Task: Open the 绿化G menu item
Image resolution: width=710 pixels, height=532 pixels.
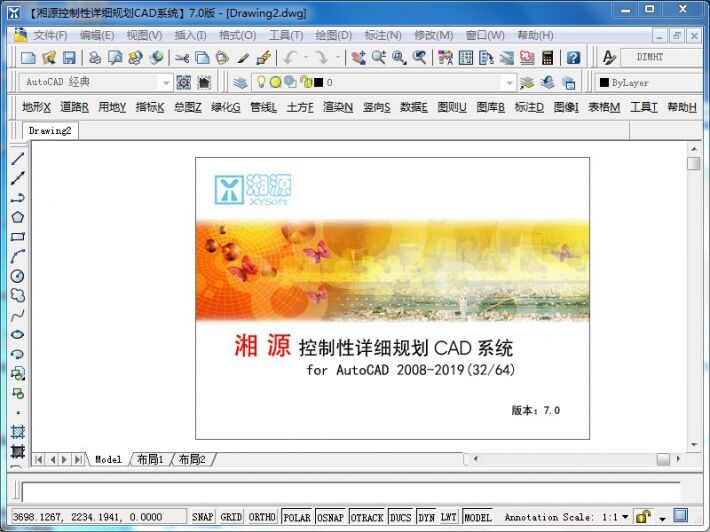Action: (x=225, y=107)
